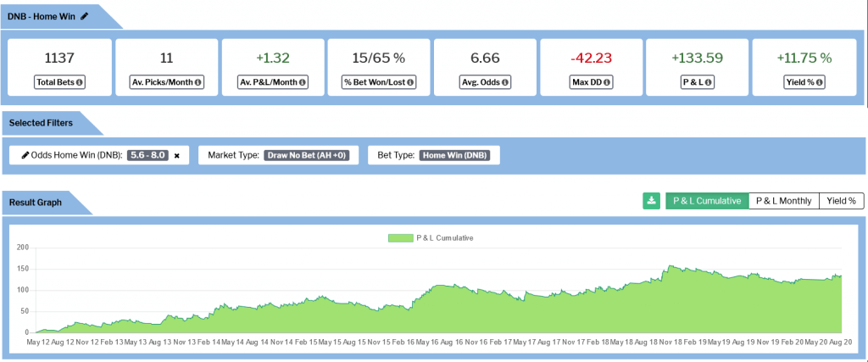This screenshot has height=362, width=868.
Task: Remove the Odds Home Win filter with X
Action: 176,156
